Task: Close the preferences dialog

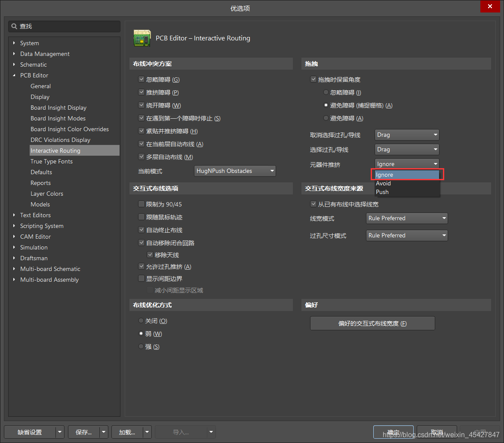Action: [489, 6]
